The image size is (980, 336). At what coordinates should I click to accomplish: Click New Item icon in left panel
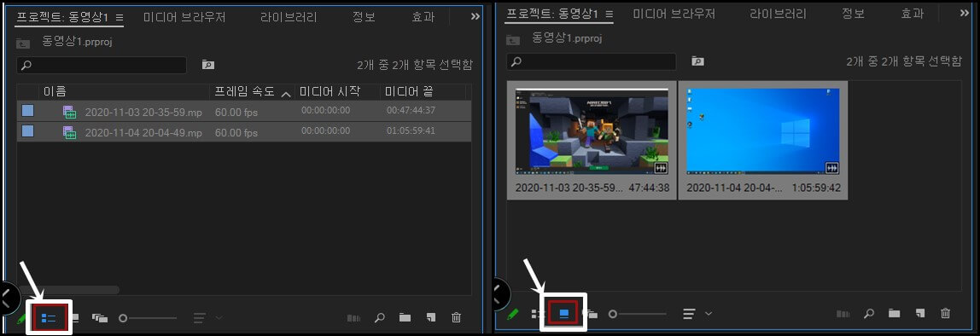[x=430, y=318]
